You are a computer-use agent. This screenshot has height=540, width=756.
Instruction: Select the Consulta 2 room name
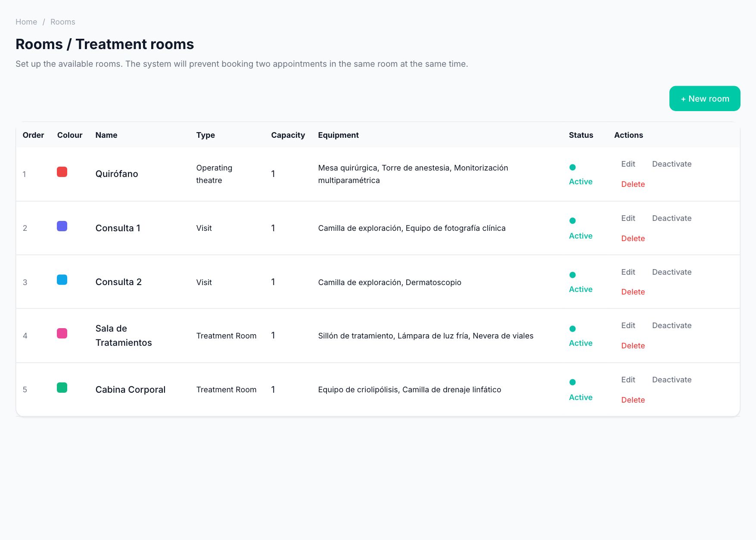pos(118,282)
